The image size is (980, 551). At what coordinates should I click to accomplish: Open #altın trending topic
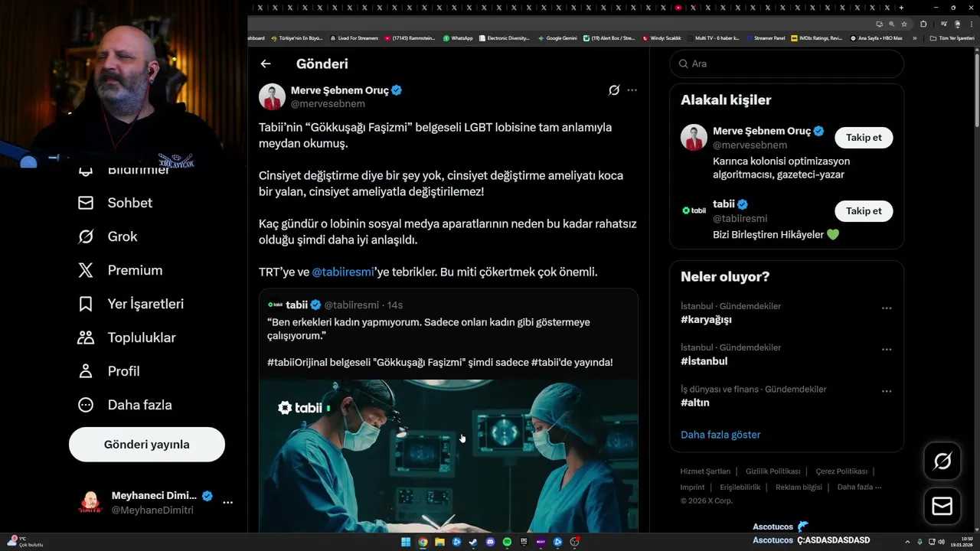coord(695,403)
